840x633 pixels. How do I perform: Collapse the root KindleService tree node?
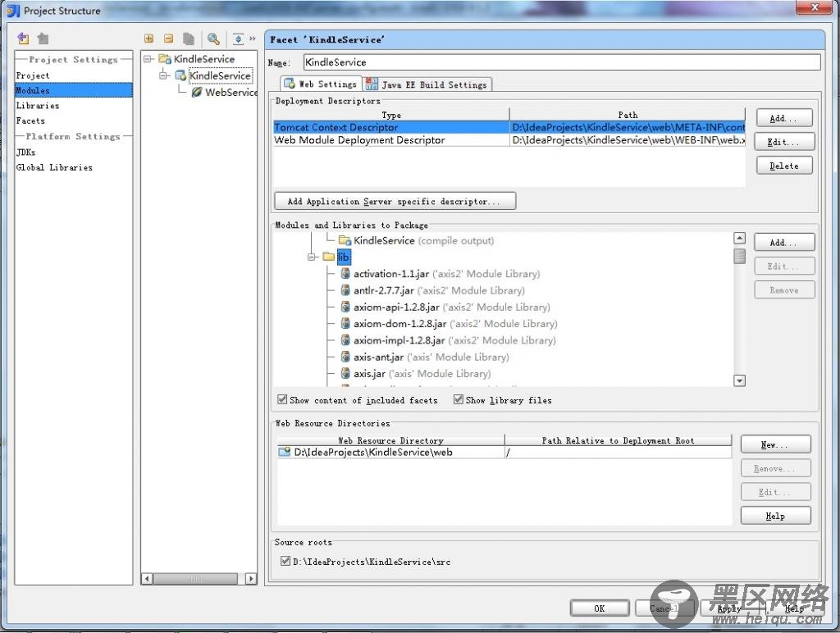point(148,59)
